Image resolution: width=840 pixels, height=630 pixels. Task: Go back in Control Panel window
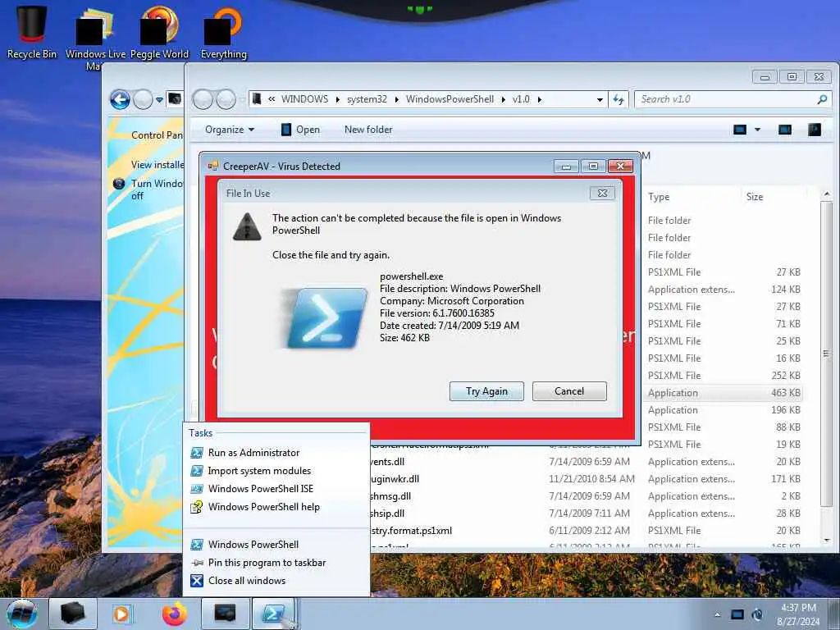[120, 99]
